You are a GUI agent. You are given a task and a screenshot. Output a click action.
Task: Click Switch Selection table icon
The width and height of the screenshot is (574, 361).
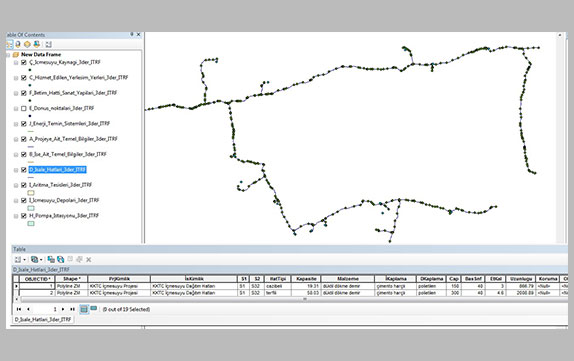61,260
